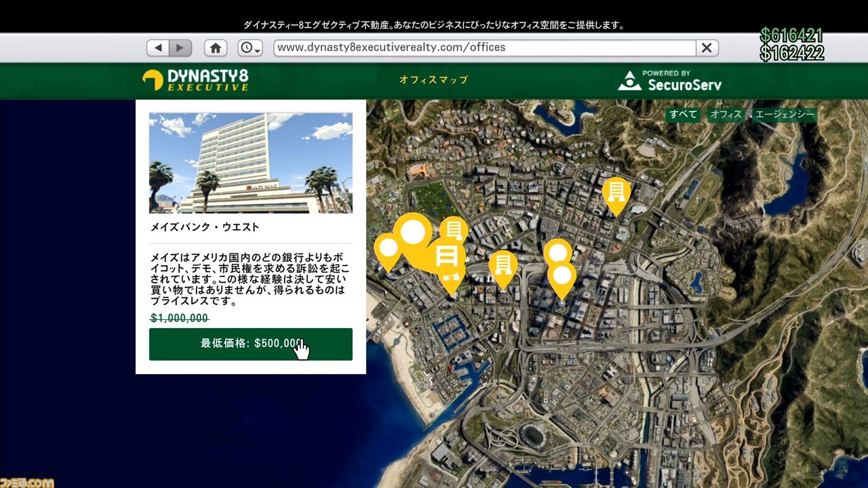
Task: Go forward with the browser forward arrow
Action: point(180,47)
